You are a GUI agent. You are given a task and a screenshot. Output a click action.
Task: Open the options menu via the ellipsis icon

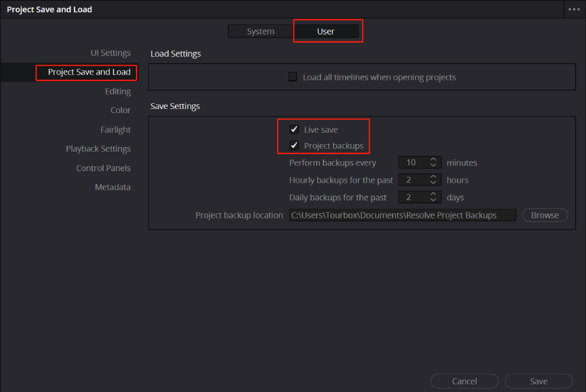pos(573,9)
